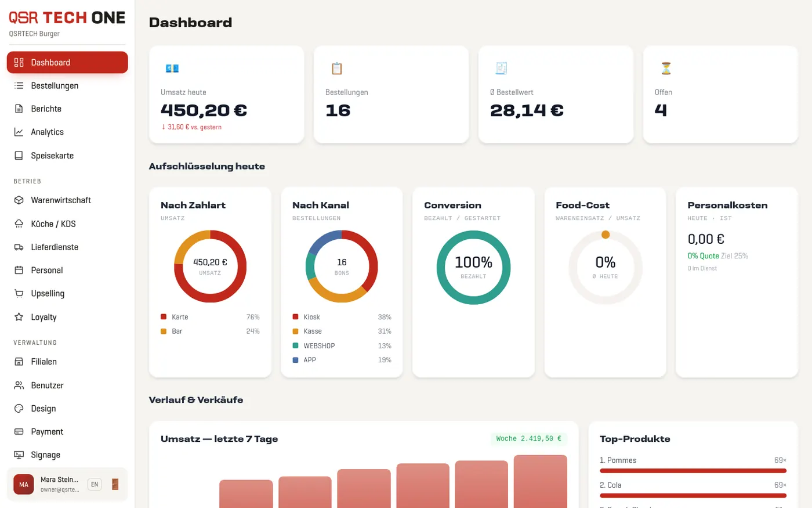This screenshot has width=812, height=508.
Task: Click the 0% Quote Ziel 25% text
Action: click(x=717, y=256)
